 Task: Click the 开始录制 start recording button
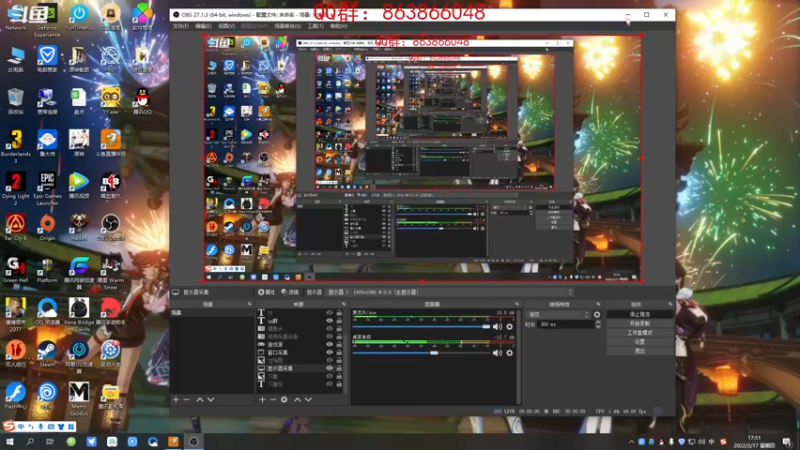coord(640,323)
